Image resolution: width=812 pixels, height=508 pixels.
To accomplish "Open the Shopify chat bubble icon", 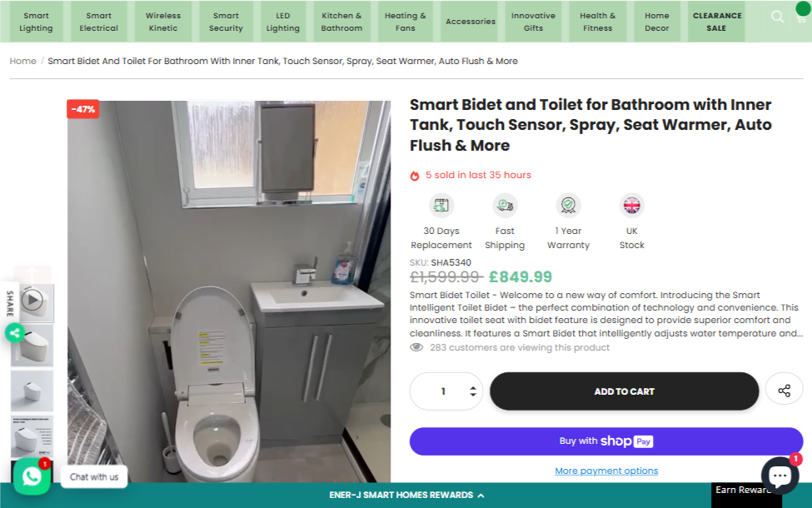I will pos(780,476).
